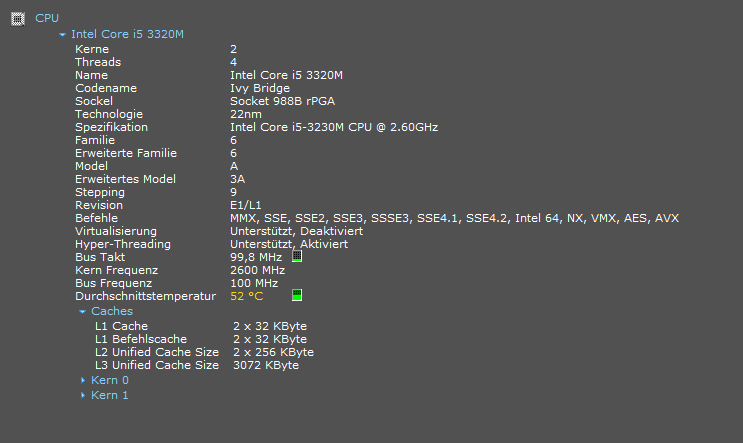Click the green graph icon next to Bus Takt
Screen dimensions: 743x443
click(297, 256)
